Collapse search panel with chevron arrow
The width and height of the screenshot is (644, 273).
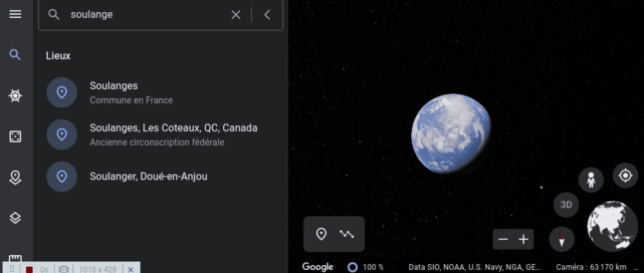pos(267,15)
